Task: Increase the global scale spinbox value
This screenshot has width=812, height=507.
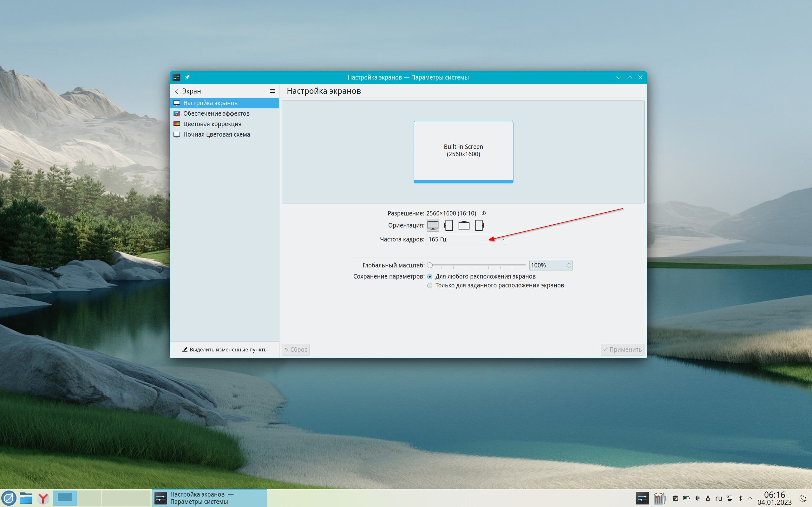Action: point(569,263)
